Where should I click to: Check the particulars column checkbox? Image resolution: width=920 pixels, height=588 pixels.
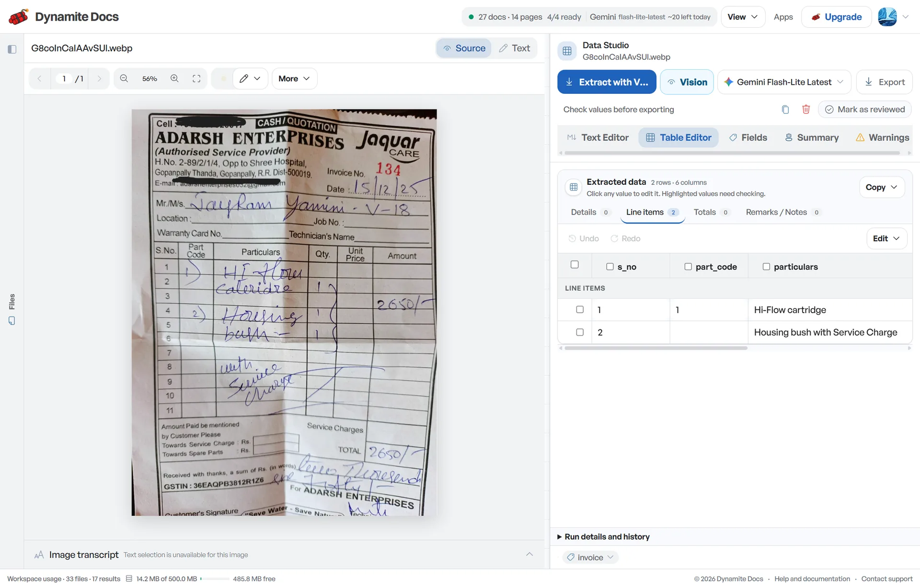pyautogui.click(x=766, y=267)
